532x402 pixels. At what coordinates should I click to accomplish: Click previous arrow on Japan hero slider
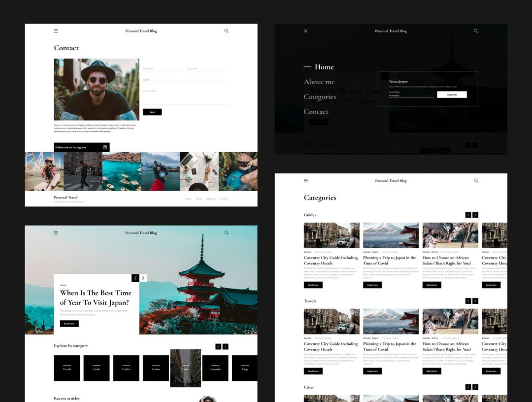[135, 278]
